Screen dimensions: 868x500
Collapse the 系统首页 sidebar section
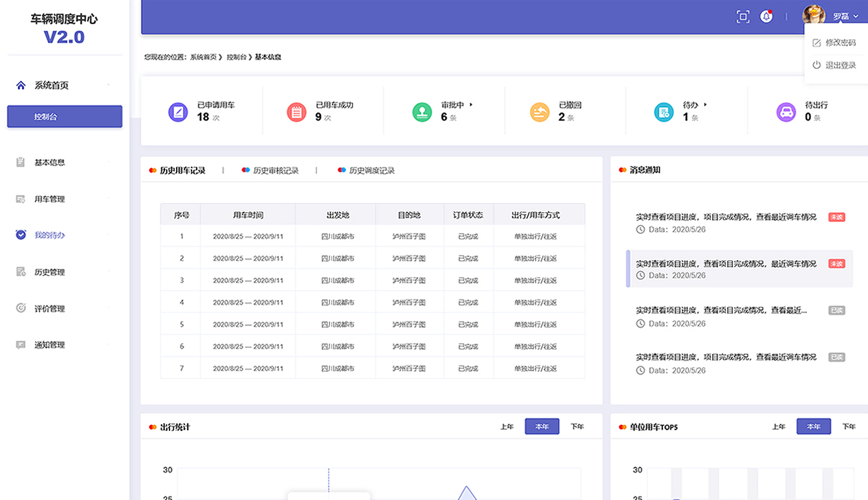click(108, 85)
